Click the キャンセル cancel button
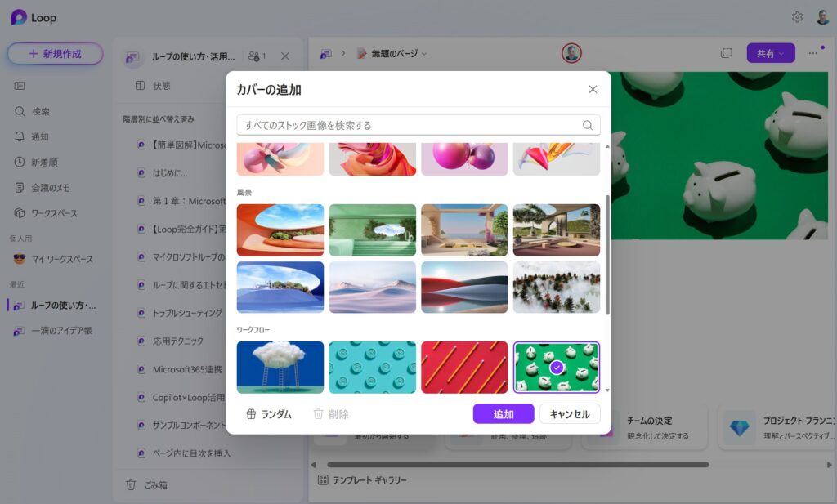837x504 pixels. tap(570, 414)
